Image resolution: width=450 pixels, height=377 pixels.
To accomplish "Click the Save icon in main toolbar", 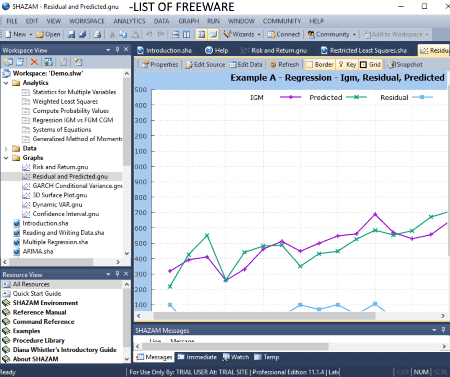I will 71,34.
